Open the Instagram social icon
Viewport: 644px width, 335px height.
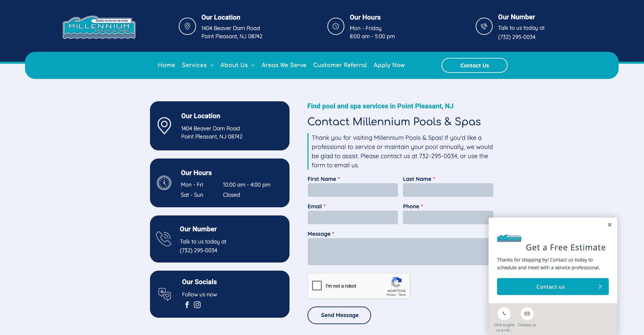(197, 305)
